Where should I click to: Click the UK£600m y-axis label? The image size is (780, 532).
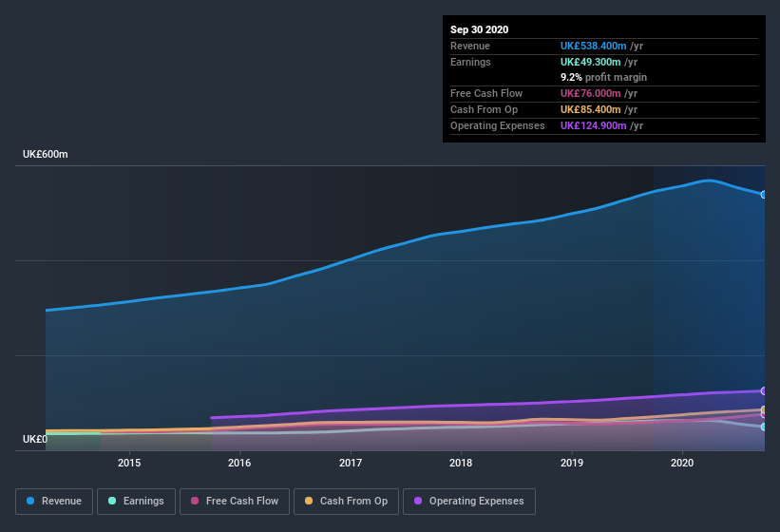(x=46, y=154)
